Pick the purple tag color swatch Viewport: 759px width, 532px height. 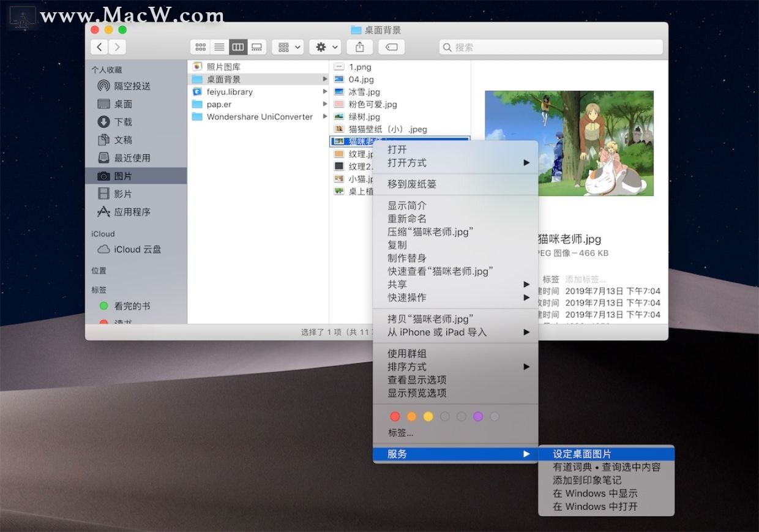coord(477,416)
